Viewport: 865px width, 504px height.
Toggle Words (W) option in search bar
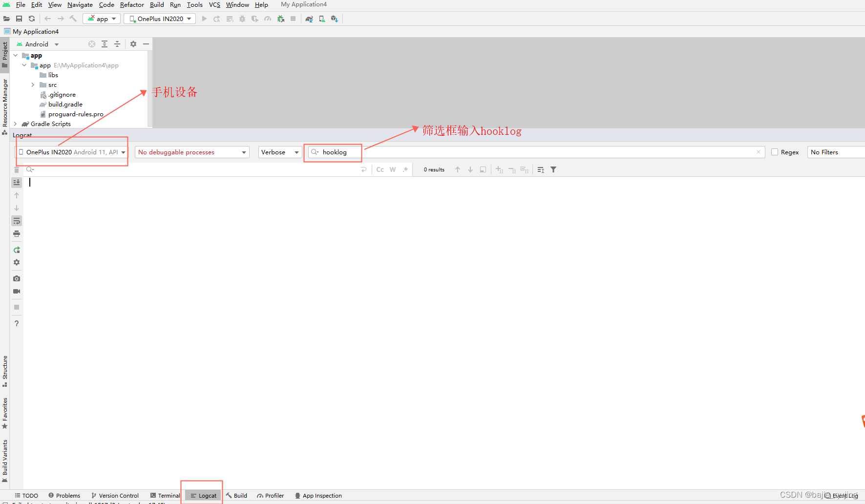tap(393, 169)
